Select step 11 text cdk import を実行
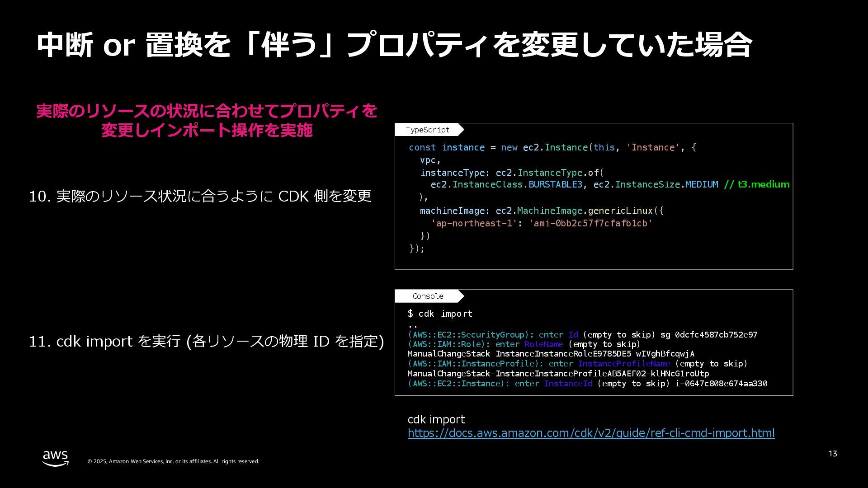 click(x=207, y=341)
